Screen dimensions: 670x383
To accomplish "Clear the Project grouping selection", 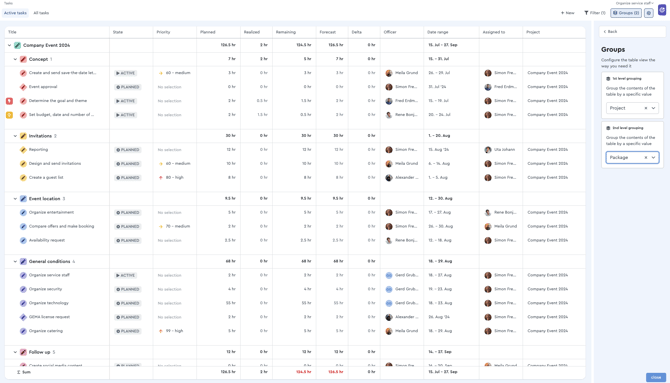I will [646, 108].
